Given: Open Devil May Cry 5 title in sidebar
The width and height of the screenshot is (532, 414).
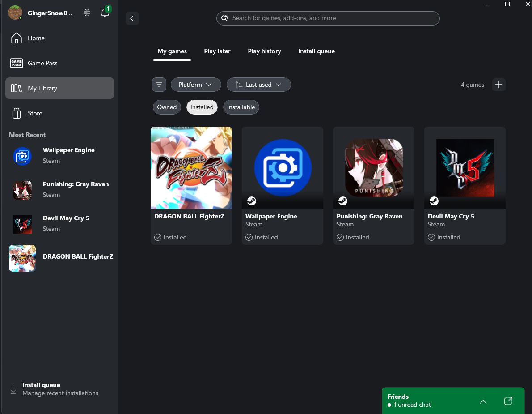Looking at the screenshot, I should click(x=66, y=218).
